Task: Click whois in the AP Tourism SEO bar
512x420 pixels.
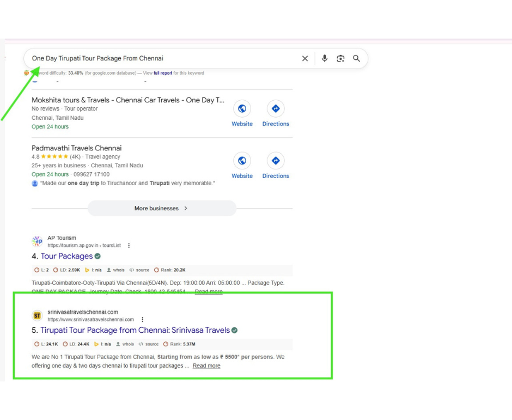Action: point(116,270)
